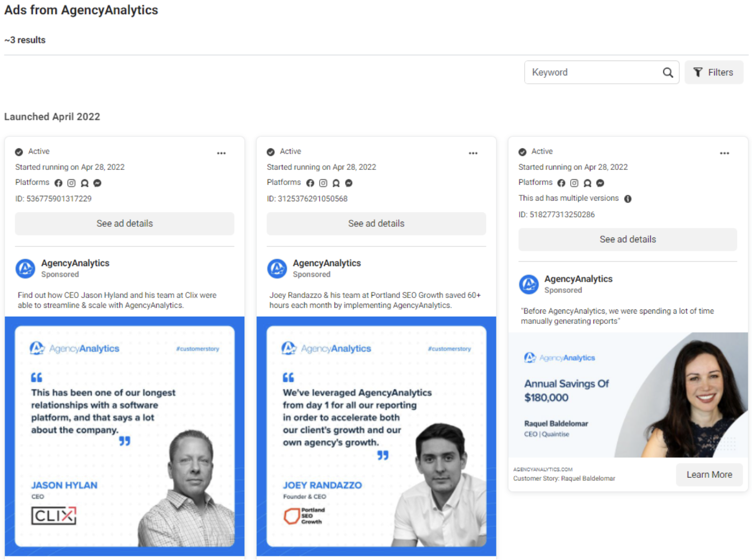Click 'Launched April 2022' heading

pyautogui.click(x=52, y=117)
